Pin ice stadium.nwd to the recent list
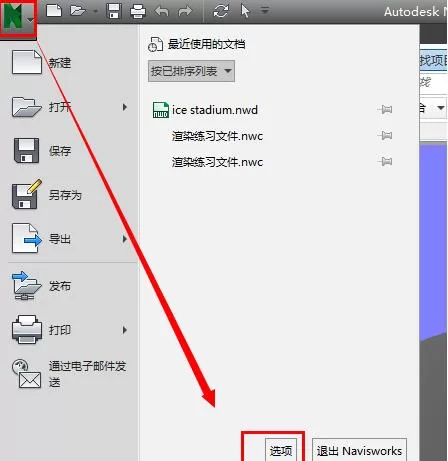 tap(385, 109)
